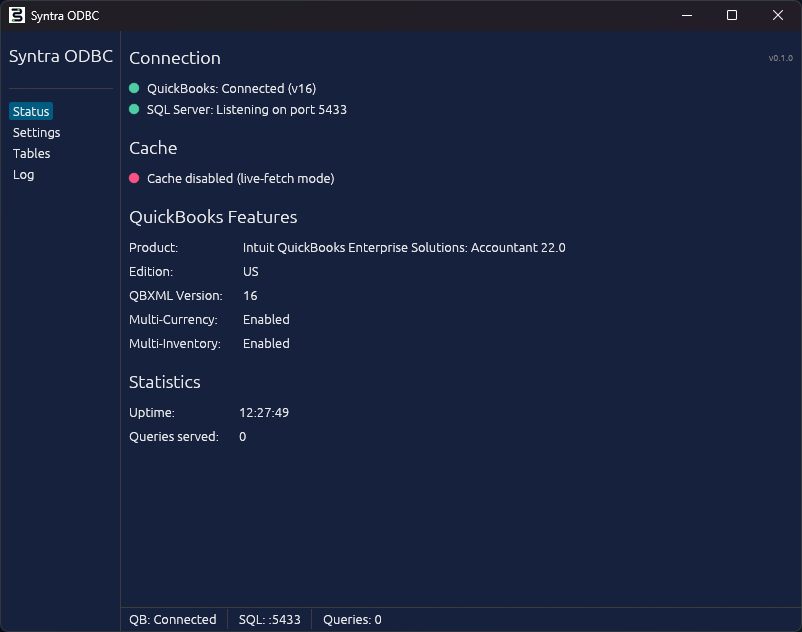
Task: Open the Log page
Action: click(x=23, y=174)
